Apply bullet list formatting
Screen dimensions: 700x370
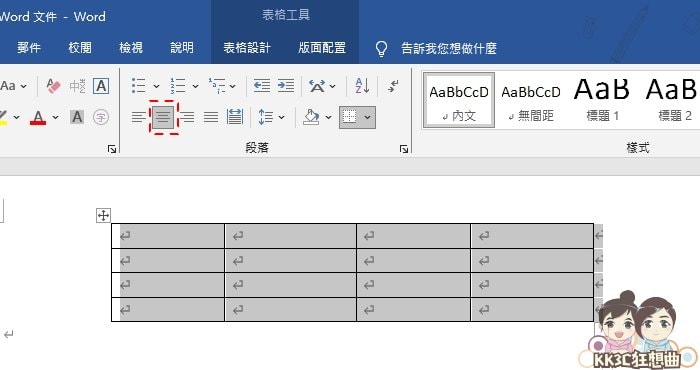click(x=138, y=85)
